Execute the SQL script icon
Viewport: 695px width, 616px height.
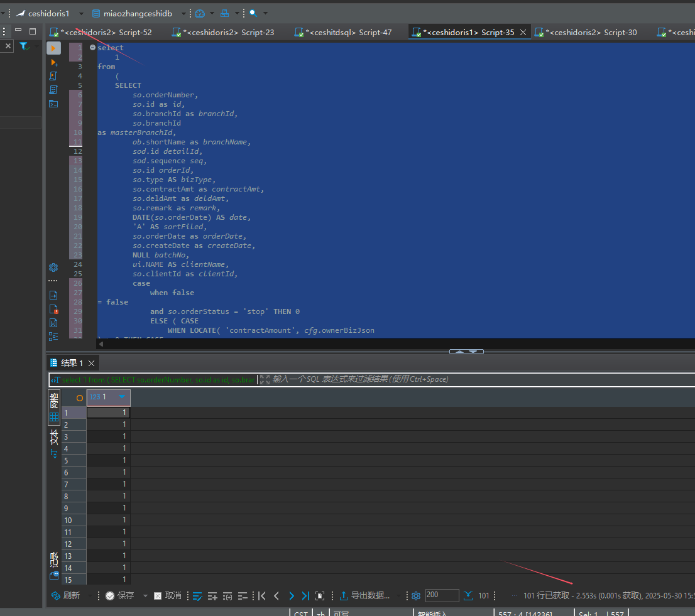[53, 76]
